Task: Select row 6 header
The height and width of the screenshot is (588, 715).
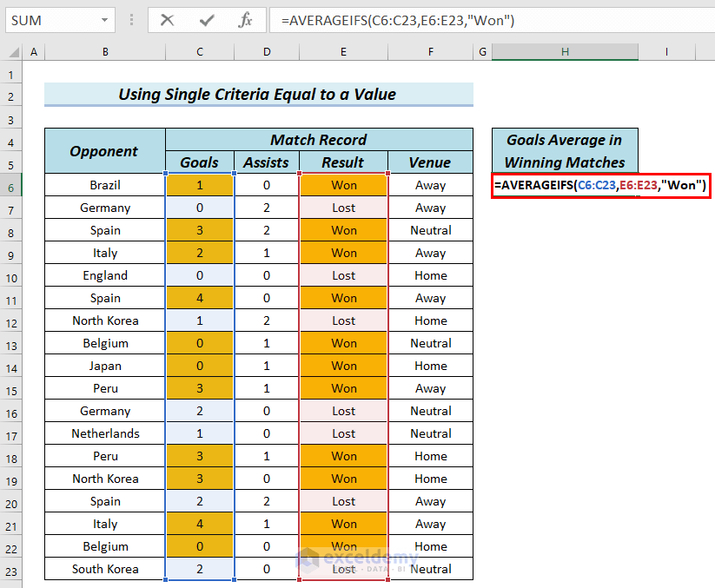Action: click(11, 185)
